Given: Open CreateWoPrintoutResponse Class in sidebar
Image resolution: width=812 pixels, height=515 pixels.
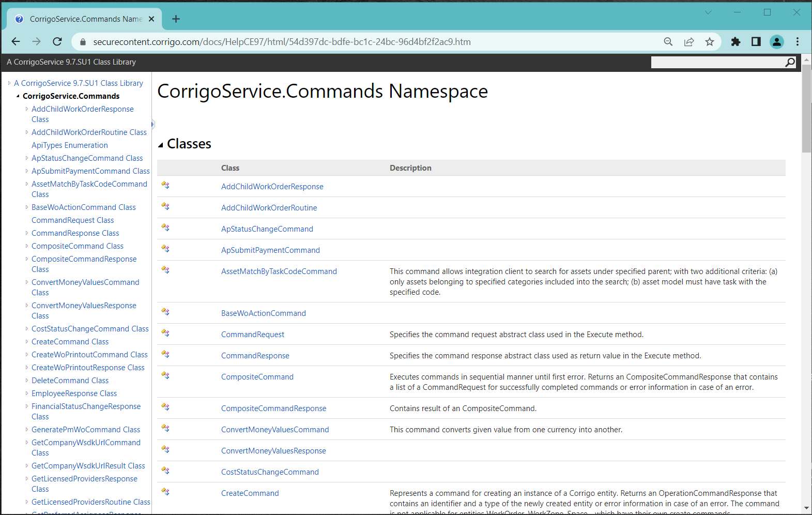Looking at the screenshot, I should coord(88,368).
